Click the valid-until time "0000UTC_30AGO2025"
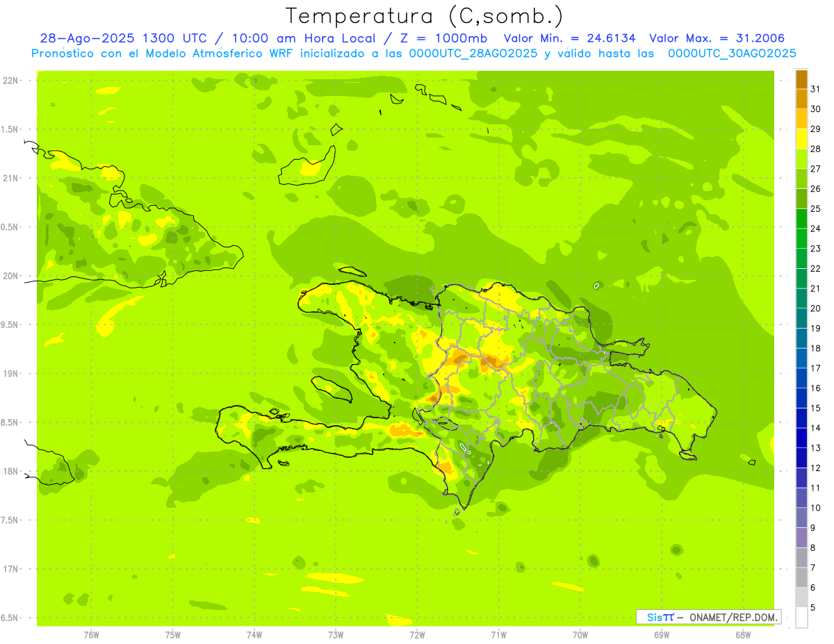This screenshot has width=834, height=644. pyautogui.click(x=732, y=53)
